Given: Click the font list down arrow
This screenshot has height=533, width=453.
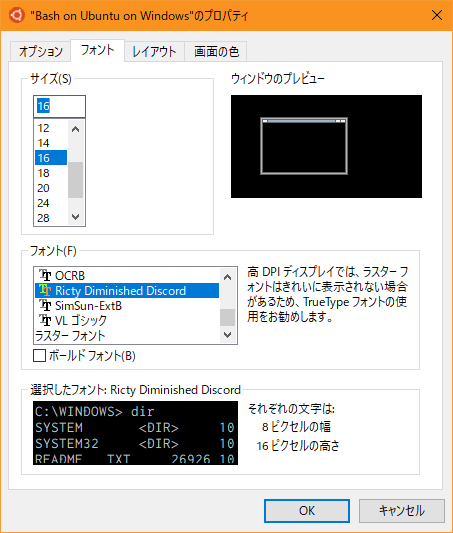Looking at the screenshot, I should (227, 334).
